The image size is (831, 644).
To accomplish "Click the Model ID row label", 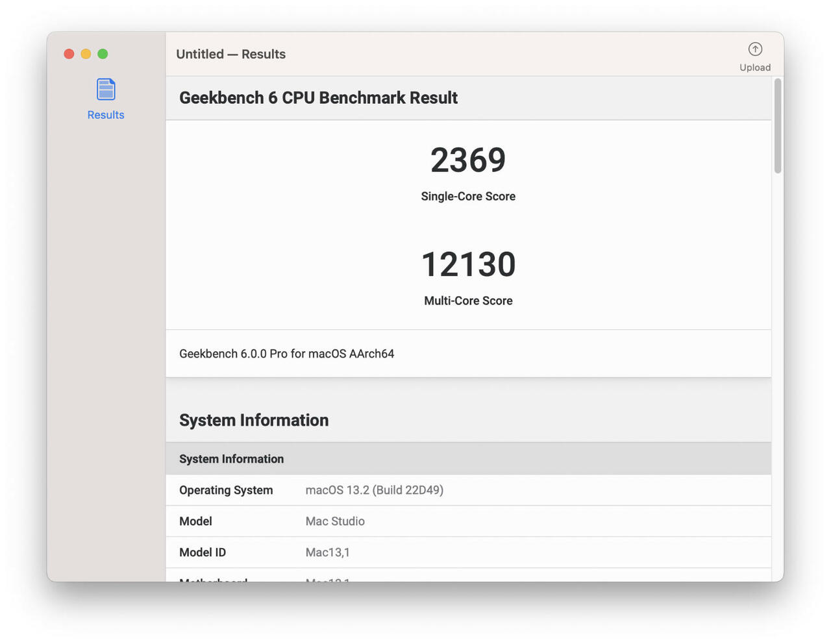I will click(x=203, y=552).
